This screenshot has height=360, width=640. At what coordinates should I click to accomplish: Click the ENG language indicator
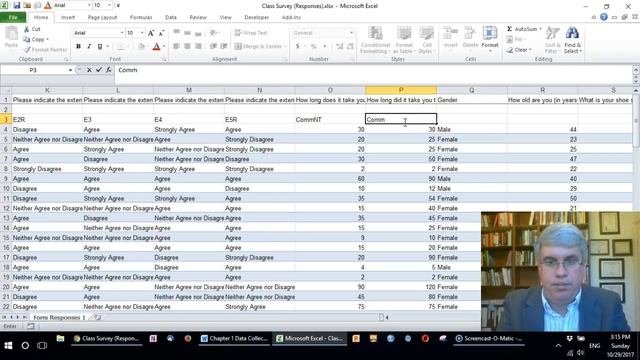[x=594, y=346]
